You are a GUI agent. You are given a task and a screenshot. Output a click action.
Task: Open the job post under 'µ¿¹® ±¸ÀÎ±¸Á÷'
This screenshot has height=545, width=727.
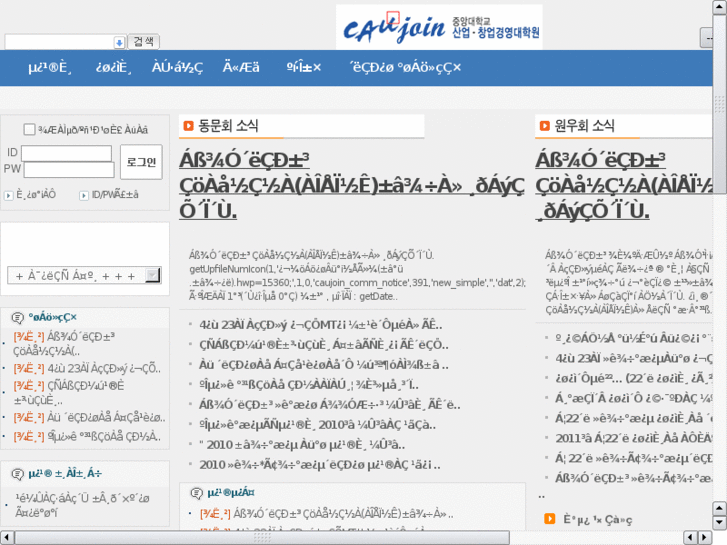(82, 506)
